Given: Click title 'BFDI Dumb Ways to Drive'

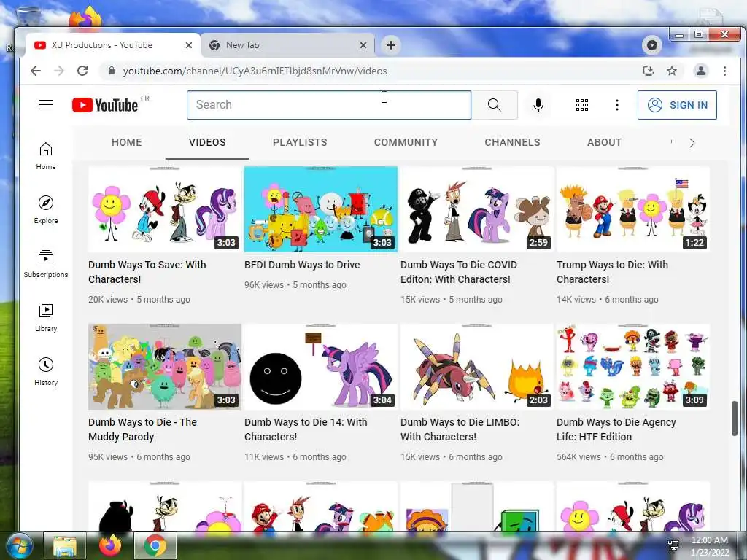Looking at the screenshot, I should [302, 265].
